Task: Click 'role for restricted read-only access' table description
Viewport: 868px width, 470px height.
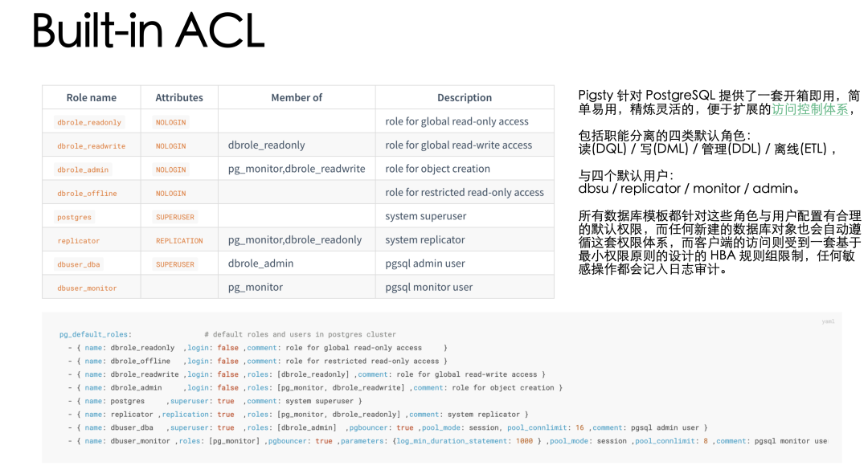Action: coord(465,193)
